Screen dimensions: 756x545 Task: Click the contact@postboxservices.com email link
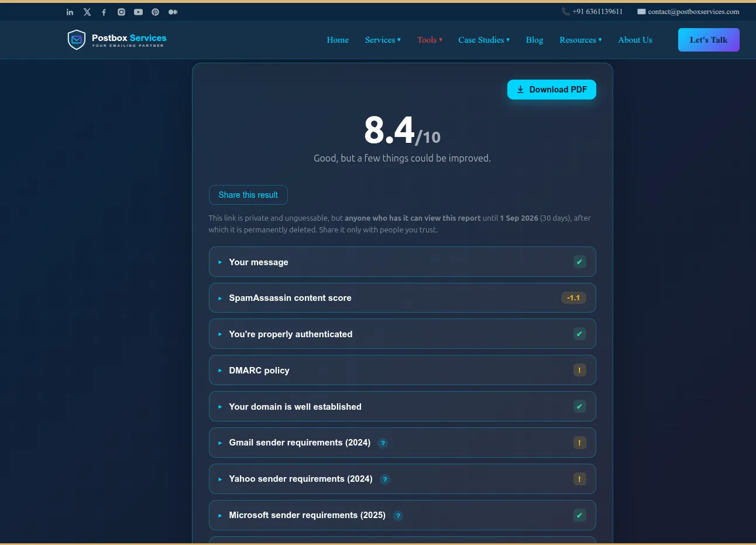point(688,12)
